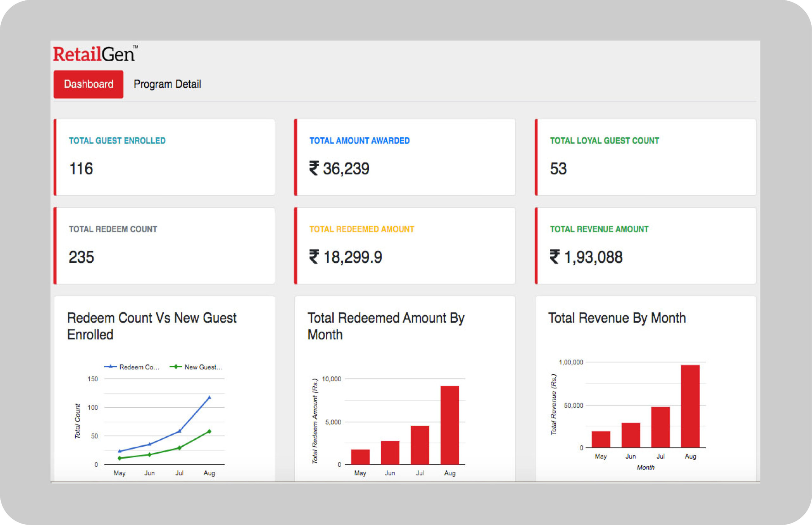The height and width of the screenshot is (525, 812).
Task: Select the Jul bar in the Redeemed Amount chart
Action: click(420, 445)
